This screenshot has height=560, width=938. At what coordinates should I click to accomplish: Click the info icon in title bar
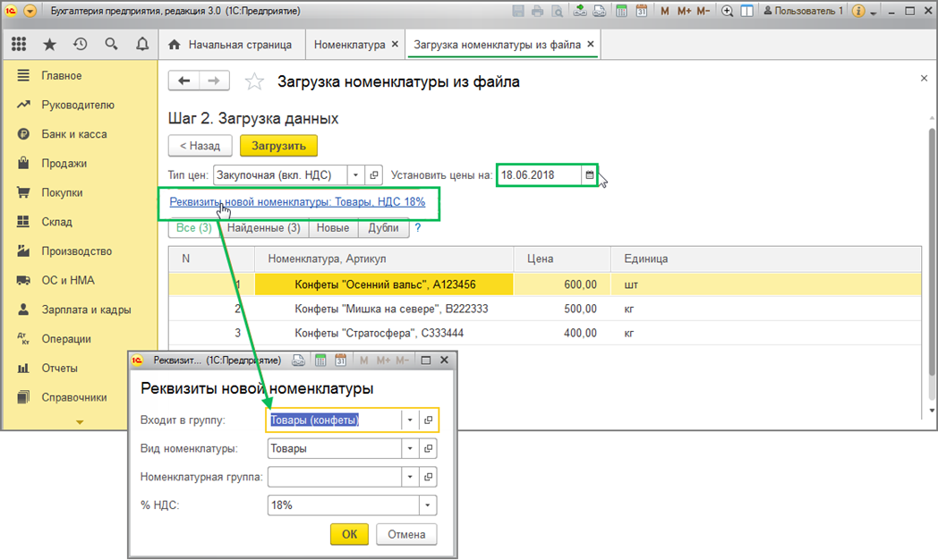(x=858, y=11)
